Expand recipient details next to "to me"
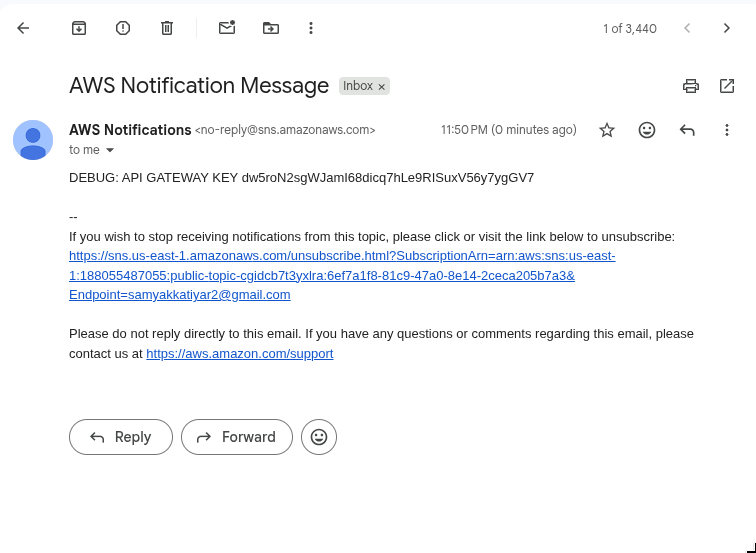756x553 pixels. [x=110, y=150]
